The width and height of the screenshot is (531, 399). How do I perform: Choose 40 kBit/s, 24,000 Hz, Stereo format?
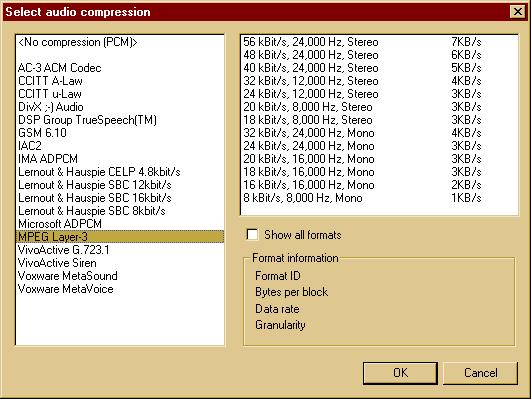[x=379, y=68]
